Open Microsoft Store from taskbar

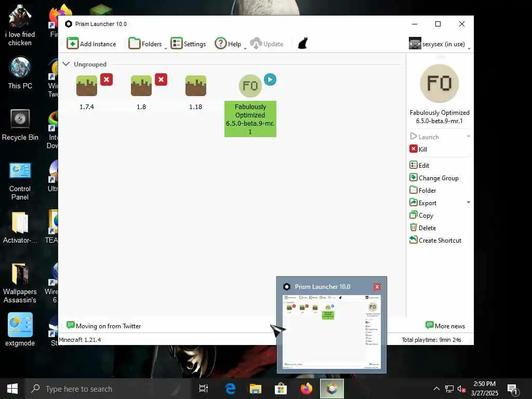[x=281, y=389]
